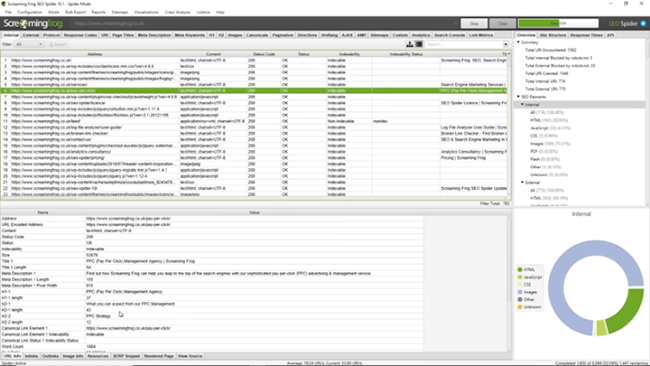Image resolution: width=650 pixels, height=366 pixels.
Task: Click green HTML legend marker
Action: tap(519, 270)
